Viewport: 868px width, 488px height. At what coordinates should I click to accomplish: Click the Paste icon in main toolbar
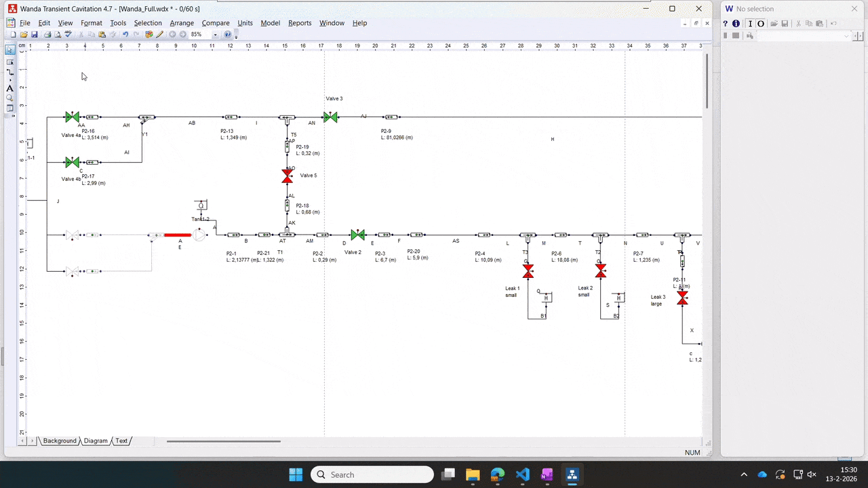pyautogui.click(x=102, y=35)
